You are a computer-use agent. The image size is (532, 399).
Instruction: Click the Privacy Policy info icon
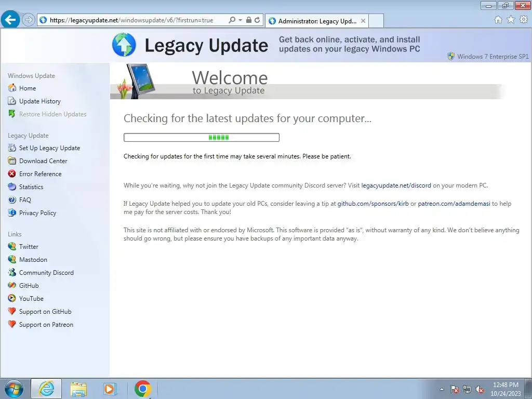[12, 212]
